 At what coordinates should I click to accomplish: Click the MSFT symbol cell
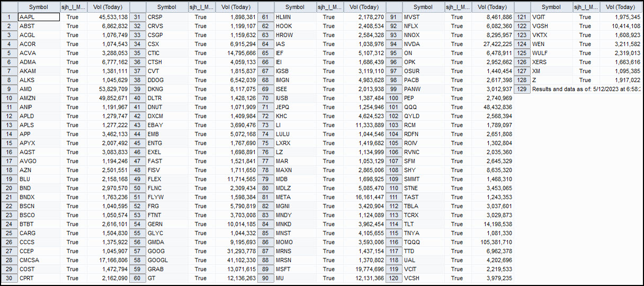[x=295, y=269]
